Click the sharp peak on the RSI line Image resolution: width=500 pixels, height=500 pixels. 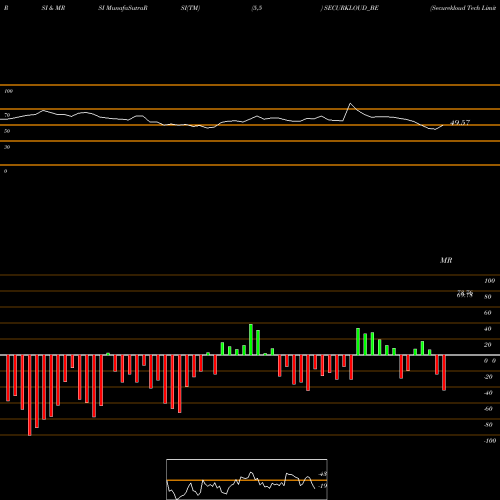(350, 104)
